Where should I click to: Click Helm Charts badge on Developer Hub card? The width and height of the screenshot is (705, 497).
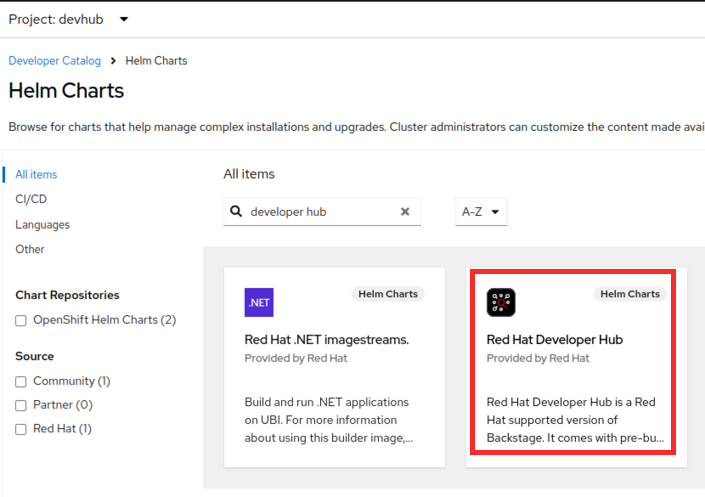[630, 294]
